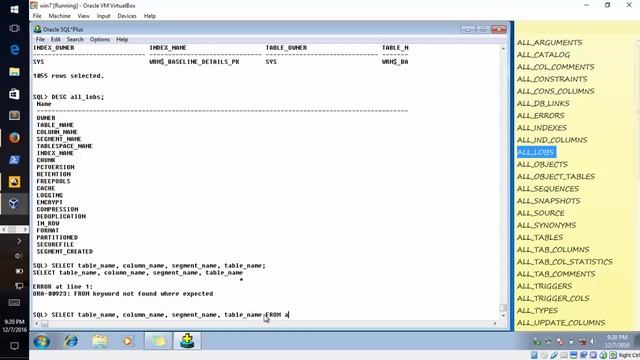Click ALL_INDEXES in the yellow note
This screenshot has width=640, height=360.
click(x=542, y=128)
